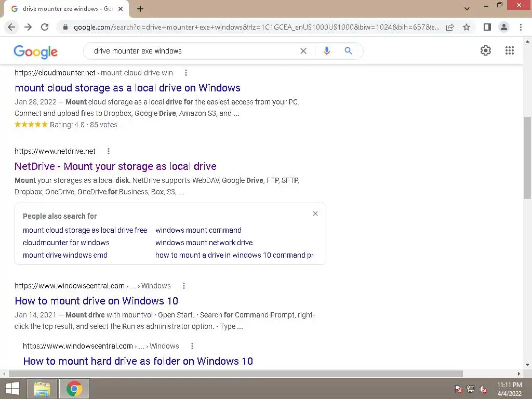Open How to mount hard drive as folder
This screenshot has width=532, height=399.
tap(138, 361)
